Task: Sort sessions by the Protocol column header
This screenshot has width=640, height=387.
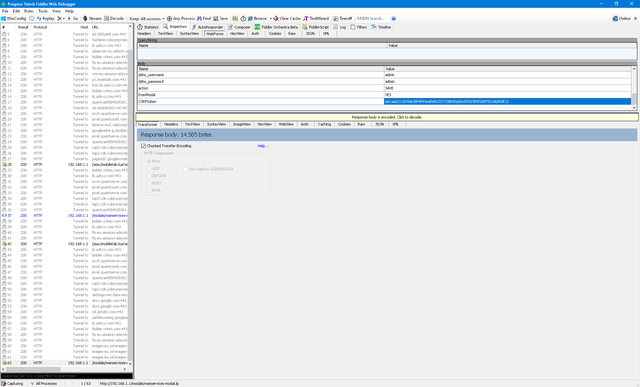Action: (40, 27)
